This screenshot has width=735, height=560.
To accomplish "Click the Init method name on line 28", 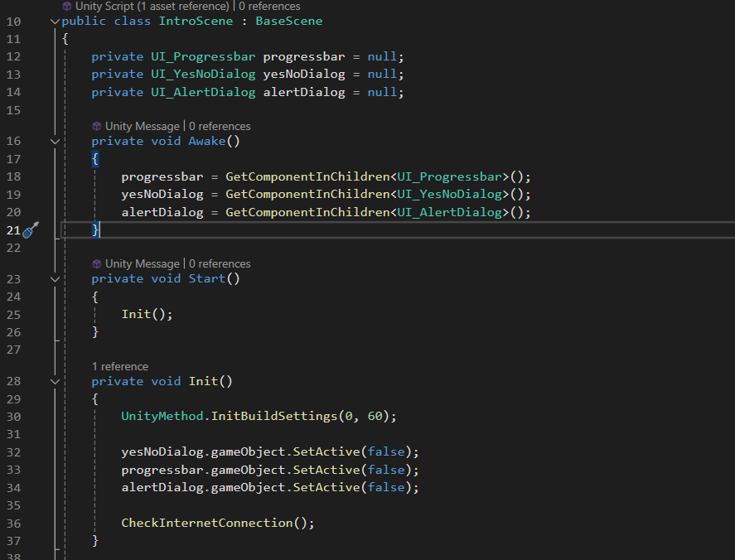I will click(x=204, y=381).
